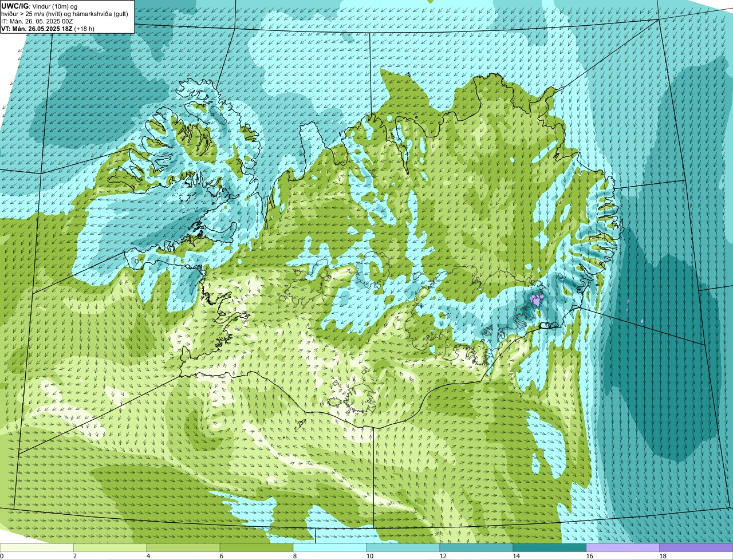Click the colorbar tick label "6"
The height and width of the screenshot is (560, 733).
pyautogui.click(x=222, y=556)
